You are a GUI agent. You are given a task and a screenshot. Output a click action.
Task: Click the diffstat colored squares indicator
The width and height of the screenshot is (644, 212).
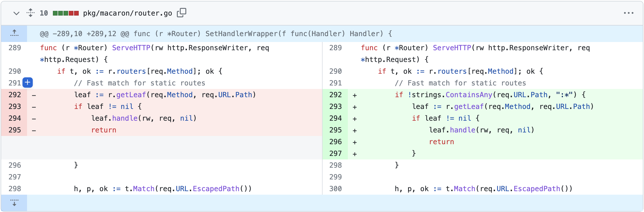[66, 13]
